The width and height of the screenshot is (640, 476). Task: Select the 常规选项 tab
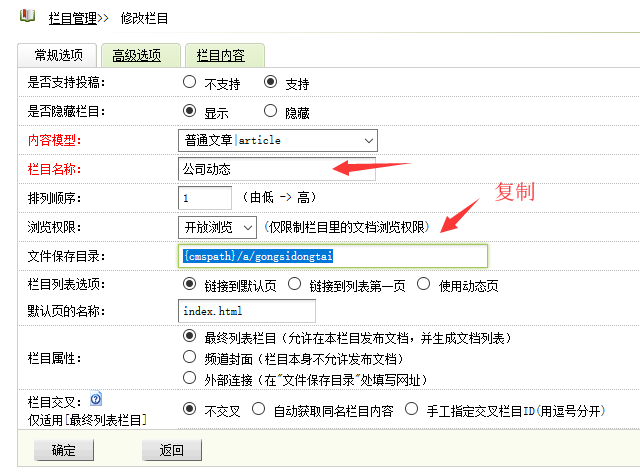pyautogui.click(x=58, y=56)
